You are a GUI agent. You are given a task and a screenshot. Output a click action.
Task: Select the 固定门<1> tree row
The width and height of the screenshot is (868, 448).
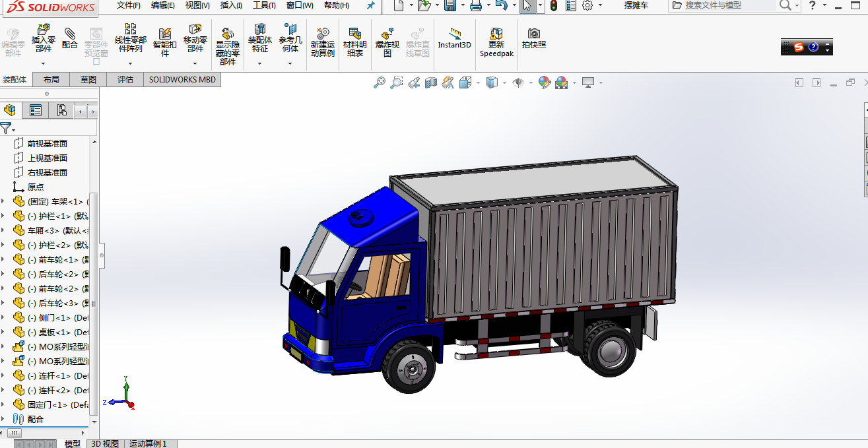[51, 404]
